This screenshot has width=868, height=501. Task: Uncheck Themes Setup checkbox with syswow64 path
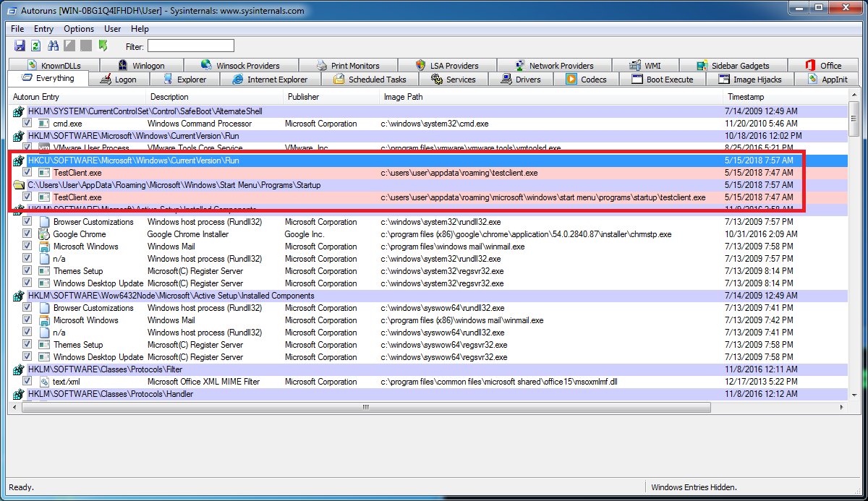(x=27, y=345)
